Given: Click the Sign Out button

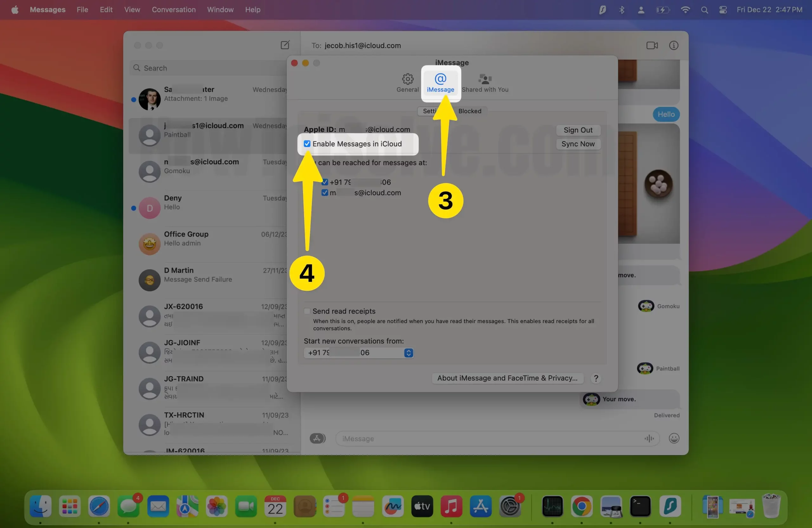Looking at the screenshot, I should pyautogui.click(x=578, y=130).
